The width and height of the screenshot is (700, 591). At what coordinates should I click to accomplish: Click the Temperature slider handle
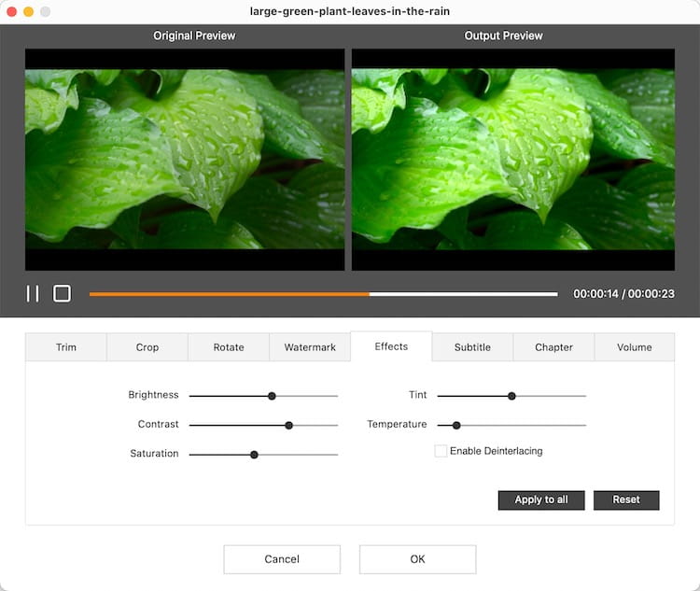coord(456,425)
